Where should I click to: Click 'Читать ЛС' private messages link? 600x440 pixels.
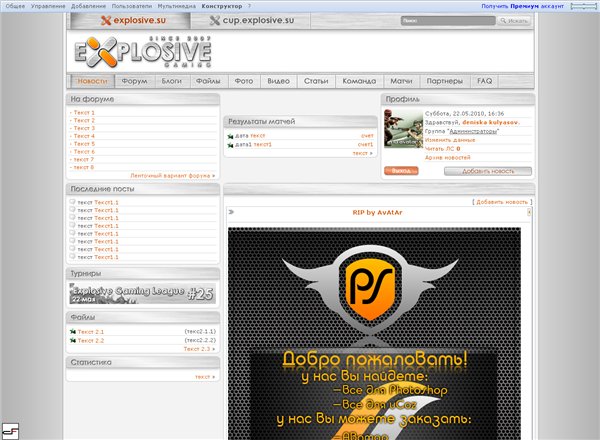tap(442, 149)
